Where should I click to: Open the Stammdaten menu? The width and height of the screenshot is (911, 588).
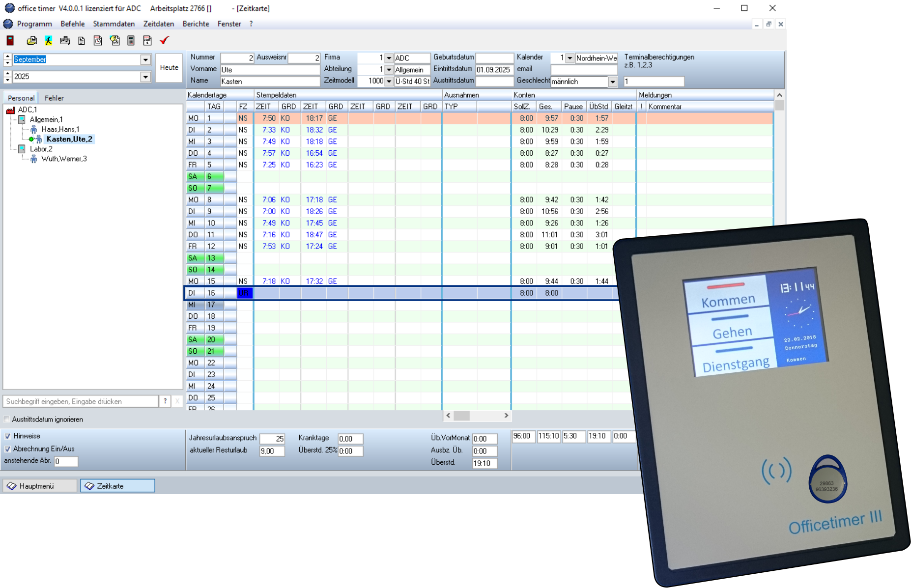[114, 24]
